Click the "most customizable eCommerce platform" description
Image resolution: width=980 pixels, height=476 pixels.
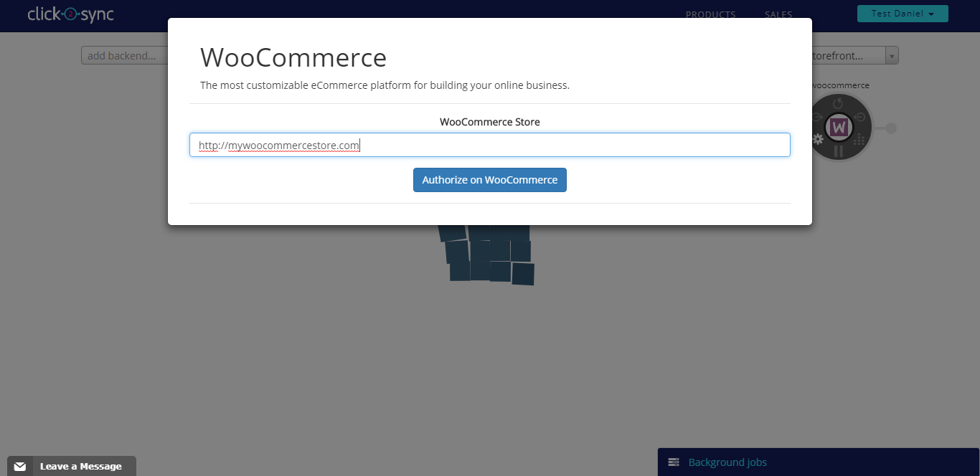click(385, 85)
